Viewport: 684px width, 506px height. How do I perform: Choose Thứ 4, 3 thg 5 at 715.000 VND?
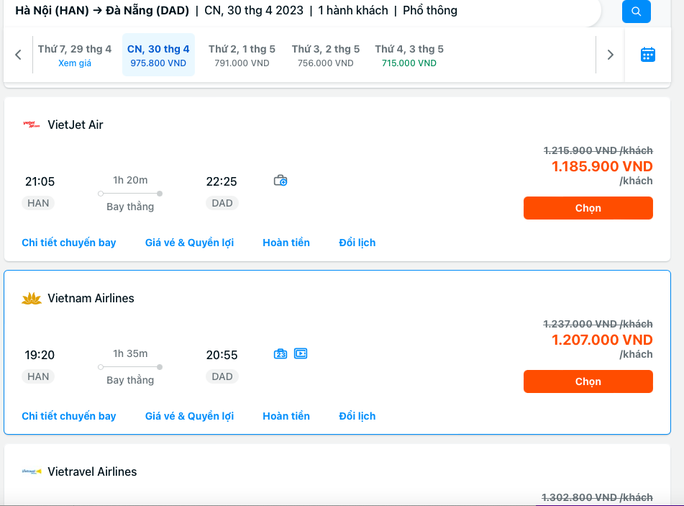click(409, 55)
